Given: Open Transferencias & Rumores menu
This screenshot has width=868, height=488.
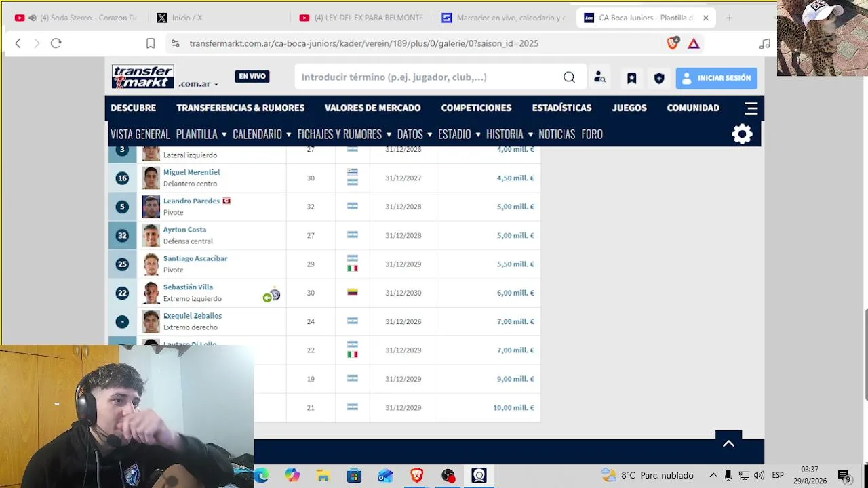Looking at the screenshot, I should pyautogui.click(x=240, y=108).
